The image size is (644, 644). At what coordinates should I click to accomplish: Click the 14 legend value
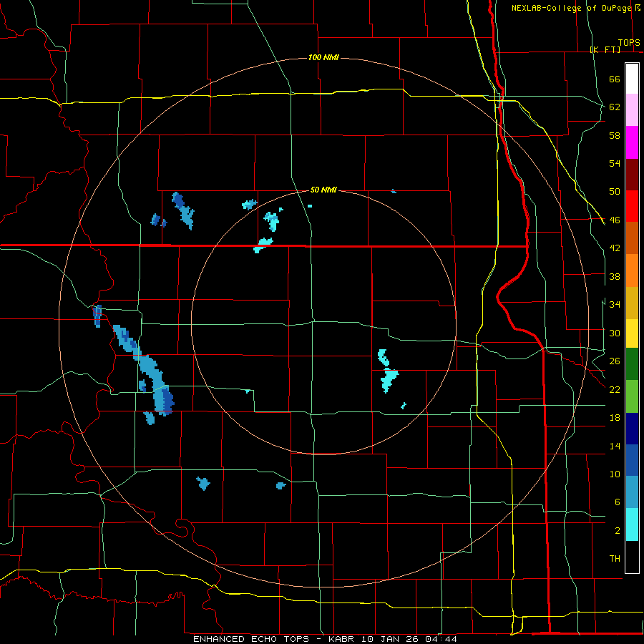click(615, 446)
